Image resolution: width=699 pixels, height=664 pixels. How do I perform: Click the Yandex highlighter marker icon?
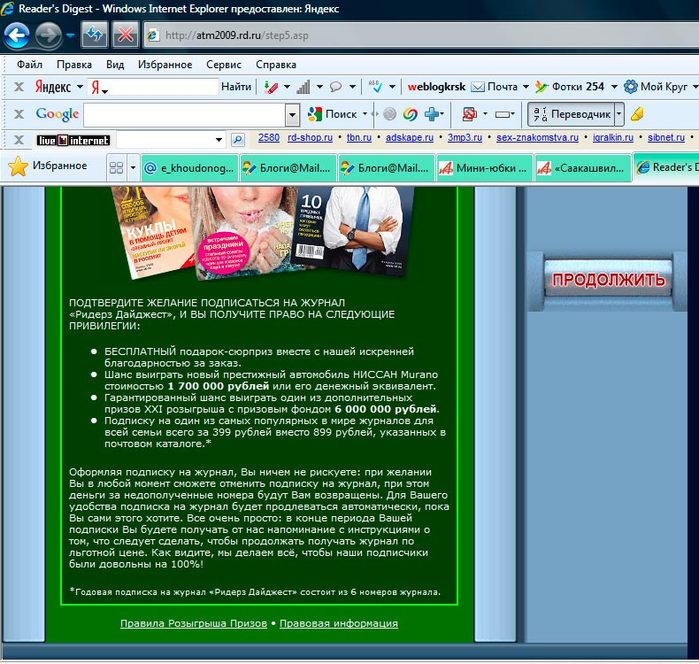coord(271,87)
